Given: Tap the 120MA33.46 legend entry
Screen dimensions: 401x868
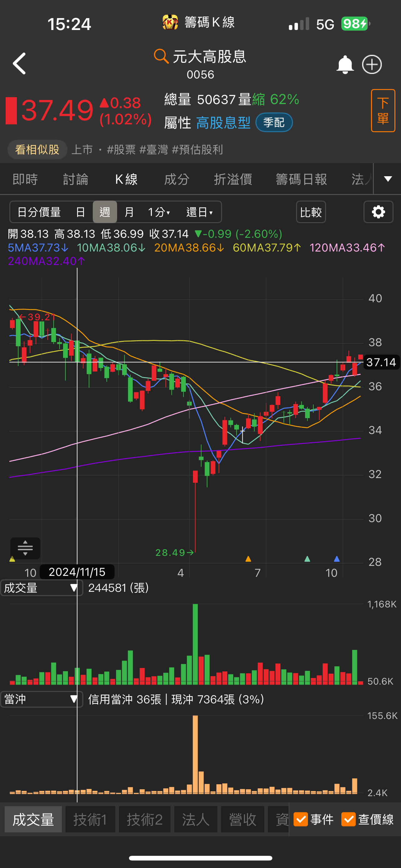Looking at the screenshot, I should coord(347,248).
